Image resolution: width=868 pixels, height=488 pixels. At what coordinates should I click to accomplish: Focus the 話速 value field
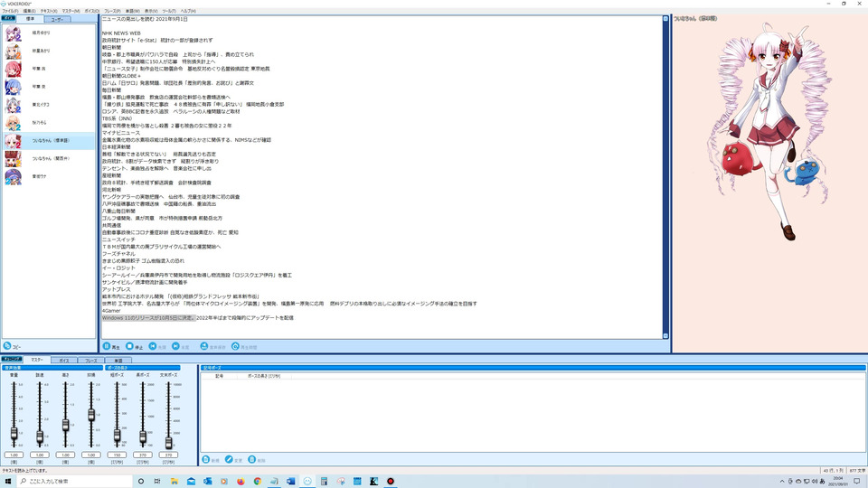40,455
